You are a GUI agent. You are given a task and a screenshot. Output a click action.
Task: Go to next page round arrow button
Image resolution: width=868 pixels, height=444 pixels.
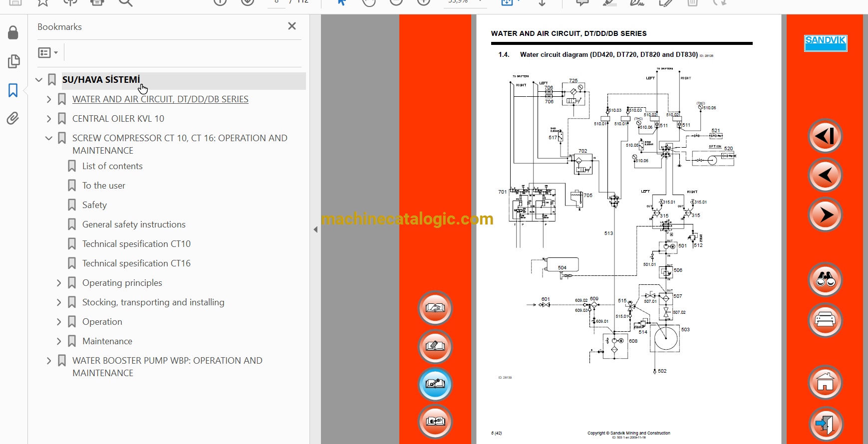825,215
